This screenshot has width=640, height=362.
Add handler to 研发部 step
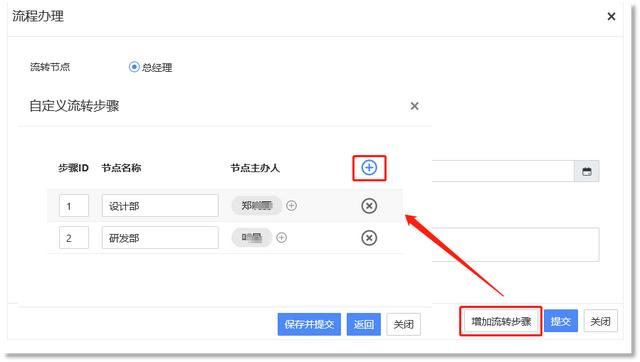coord(282,238)
